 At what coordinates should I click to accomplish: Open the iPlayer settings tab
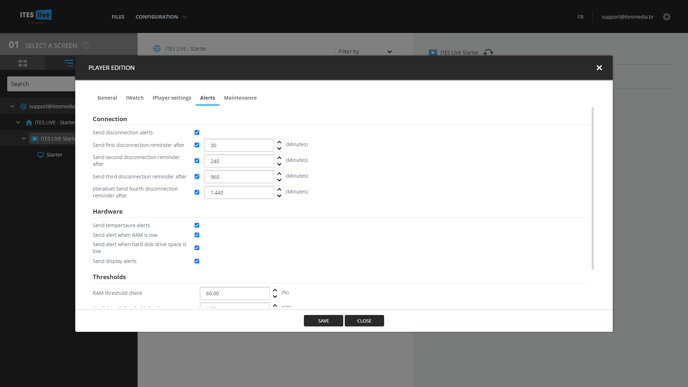click(x=172, y=98)
